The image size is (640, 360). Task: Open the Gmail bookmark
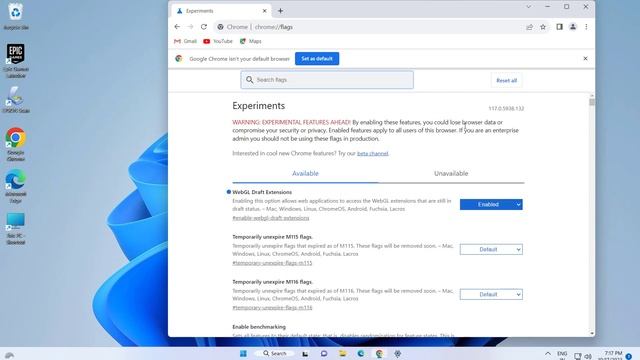coord(185,41)
